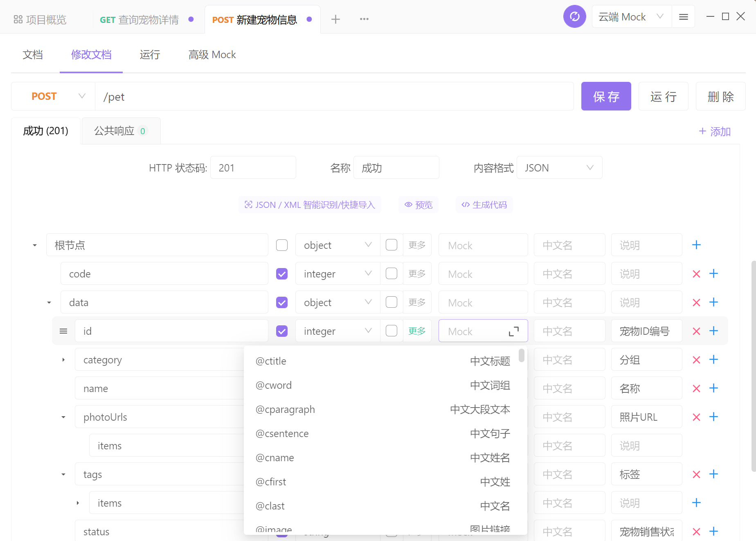Click the /pet URL input field
This screenshot has width=756, height=541.
pos(286,97)
